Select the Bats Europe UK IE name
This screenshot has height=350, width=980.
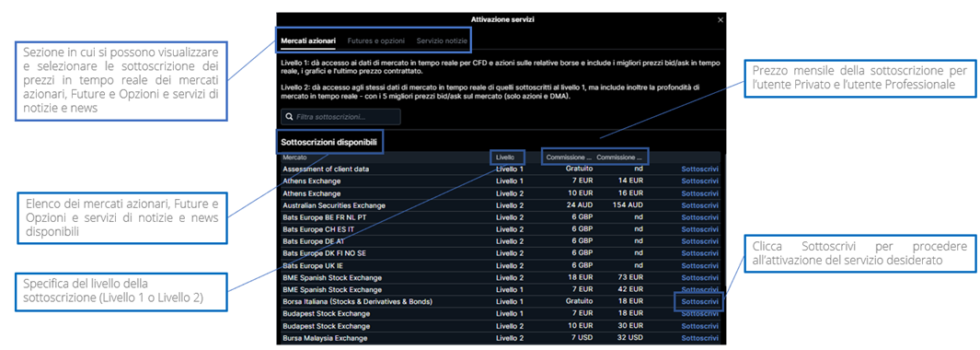[314, 265]
